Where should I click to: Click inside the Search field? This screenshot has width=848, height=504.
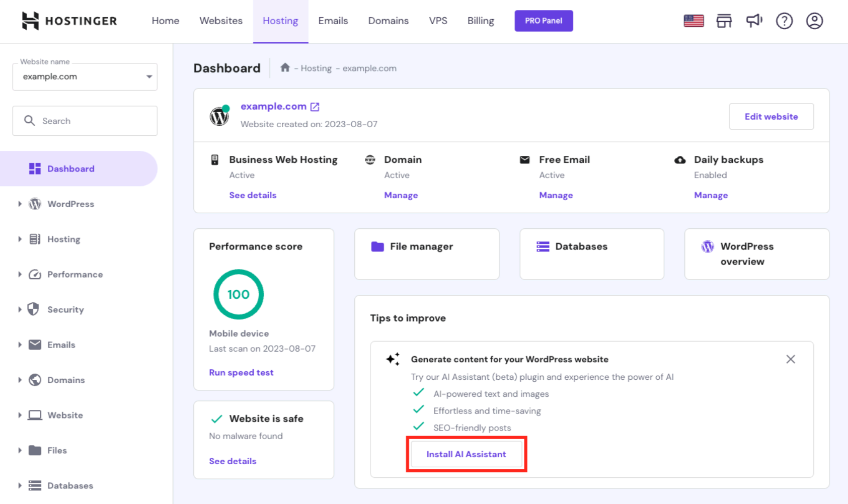(x=85, y=121)
